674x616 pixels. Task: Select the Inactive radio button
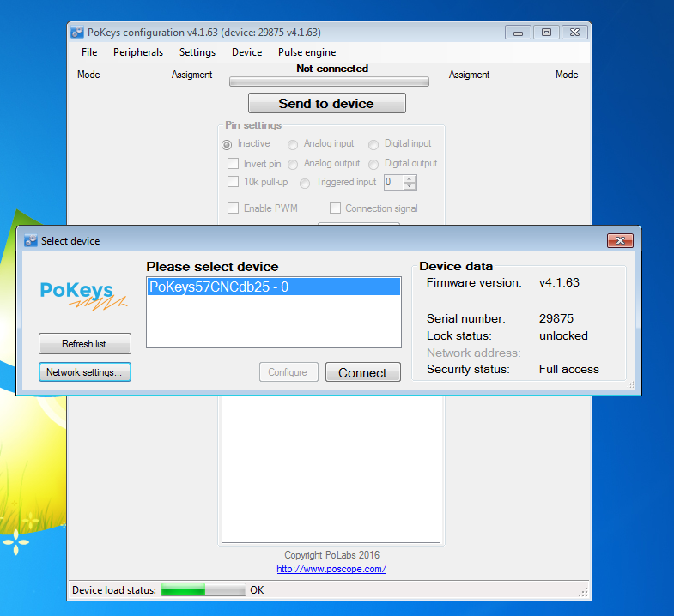(227, 144)
